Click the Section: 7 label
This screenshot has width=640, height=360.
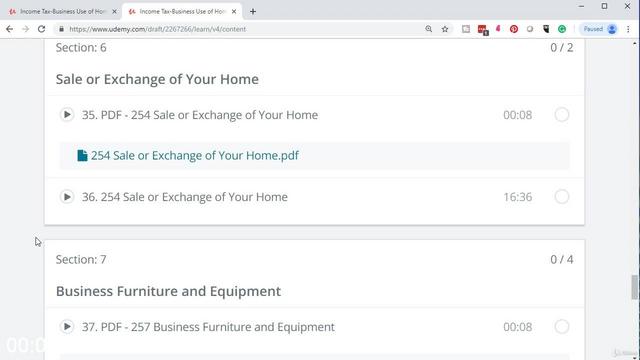point(81,260)
